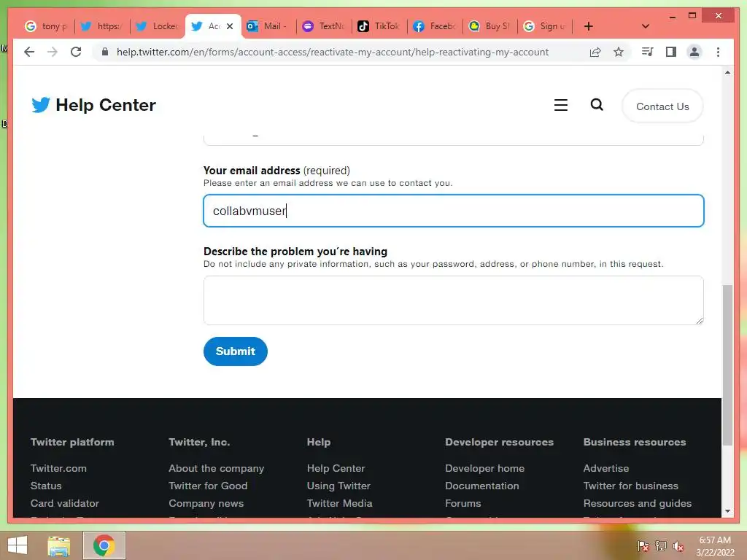This screenshot has height=560, width=747.
Task: Click the network tray icon
Action: coord(661,546)
